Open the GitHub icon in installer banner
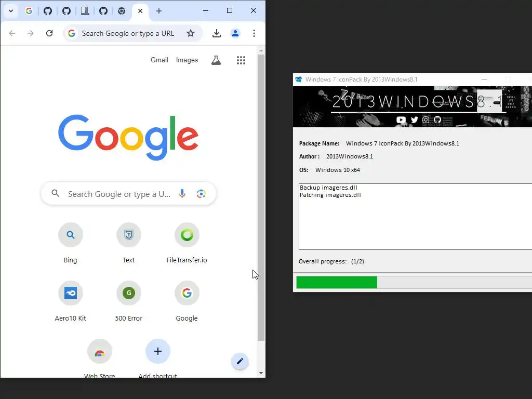 click(x=437, y=120)
